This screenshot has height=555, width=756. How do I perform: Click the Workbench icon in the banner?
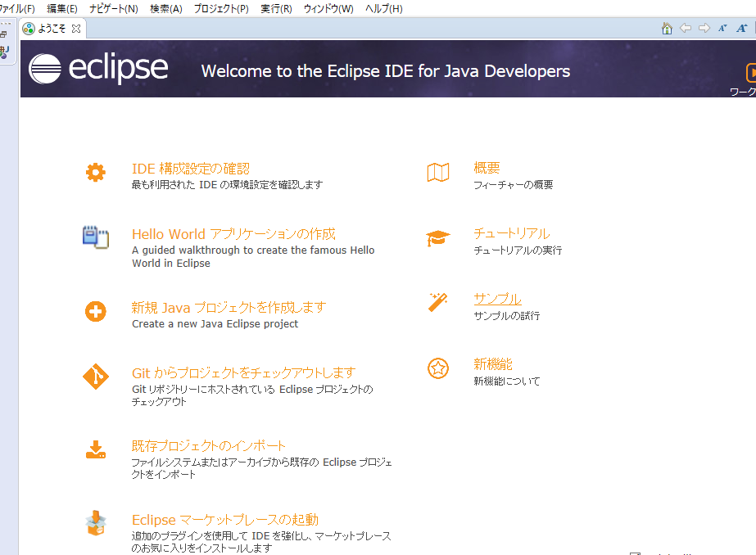751,73
